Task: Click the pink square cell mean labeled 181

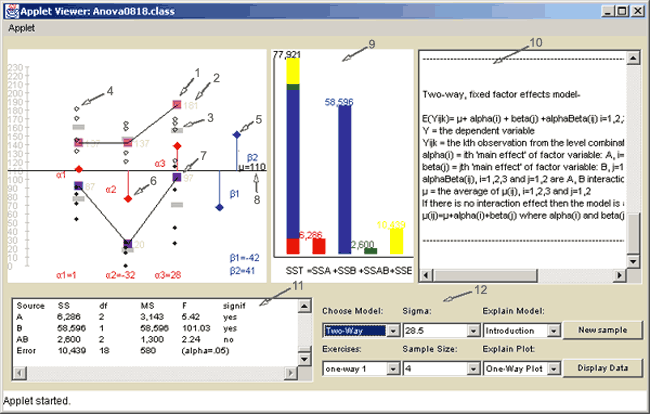Action: click(x=177, y=104)
